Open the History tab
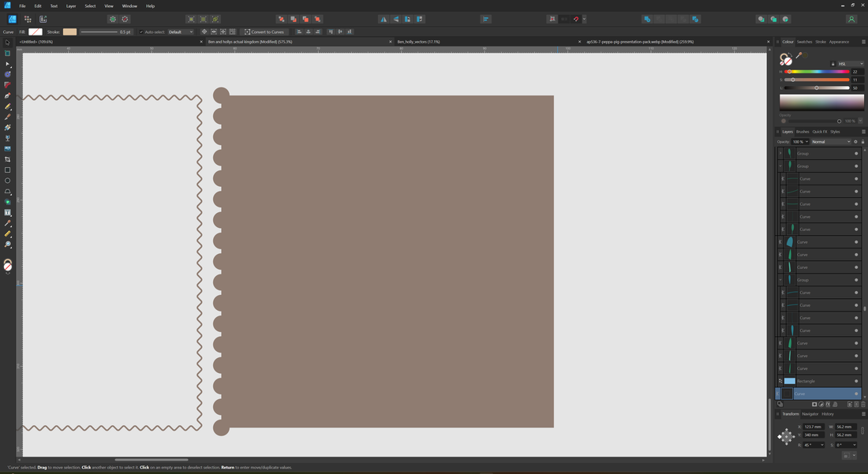The image size is (868, 474). pyautogui.click(x=828, y=414)
